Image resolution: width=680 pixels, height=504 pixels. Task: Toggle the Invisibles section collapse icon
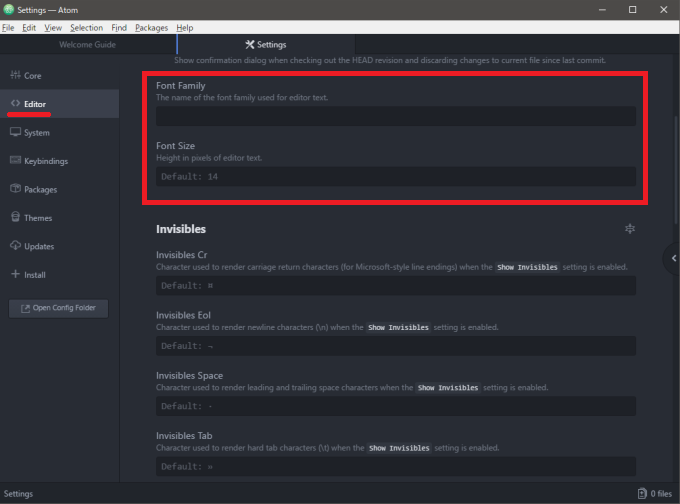tap(630, 229)
